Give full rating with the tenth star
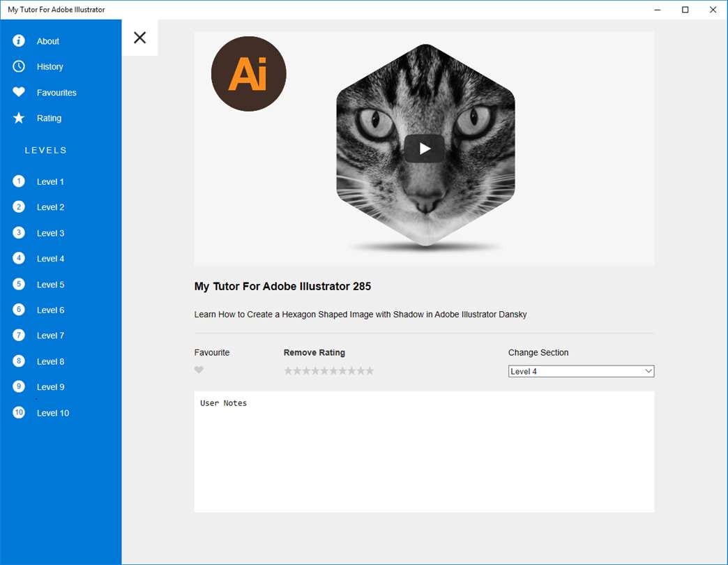 [370, 370]
